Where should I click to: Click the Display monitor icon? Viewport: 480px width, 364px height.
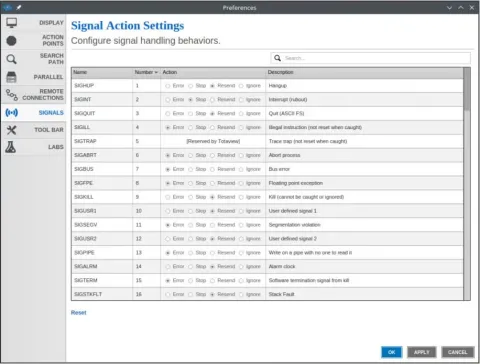(12, 23)
